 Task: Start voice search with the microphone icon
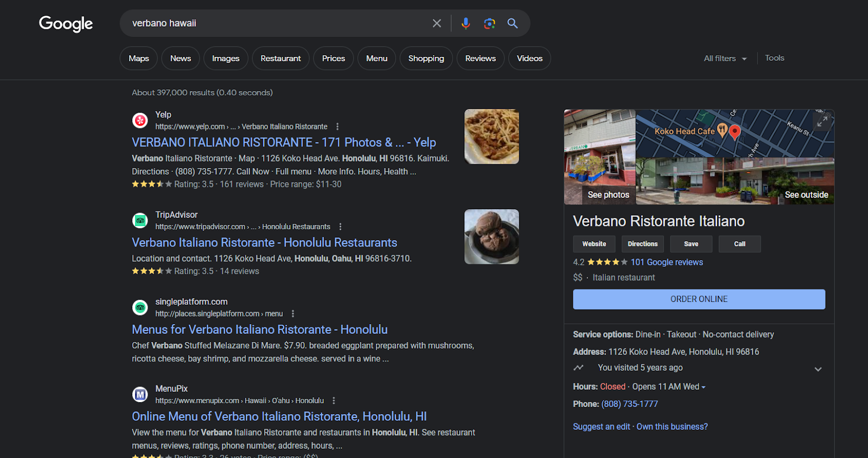click(x=465, y=23)
